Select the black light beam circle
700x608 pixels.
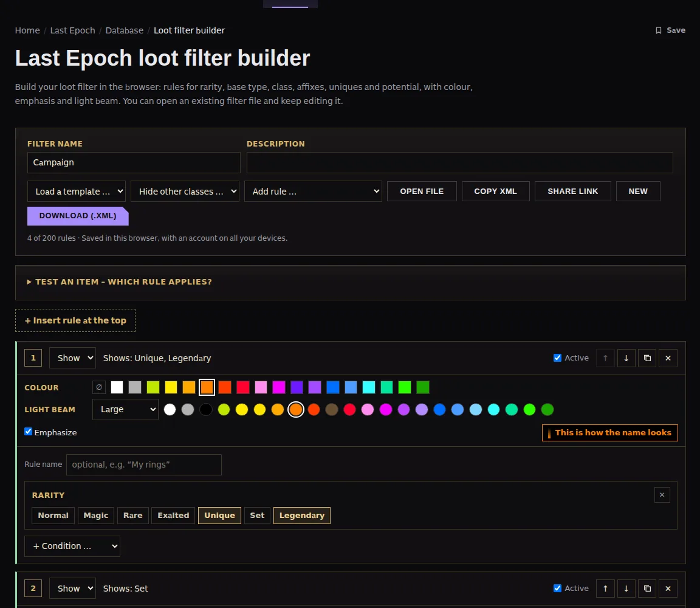point(206,409)
